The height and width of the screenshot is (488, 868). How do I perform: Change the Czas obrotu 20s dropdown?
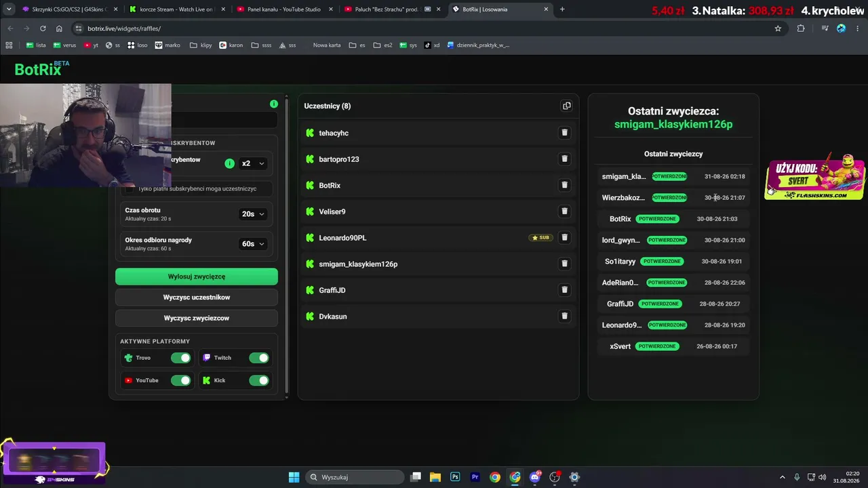click(x=253, y=214)
